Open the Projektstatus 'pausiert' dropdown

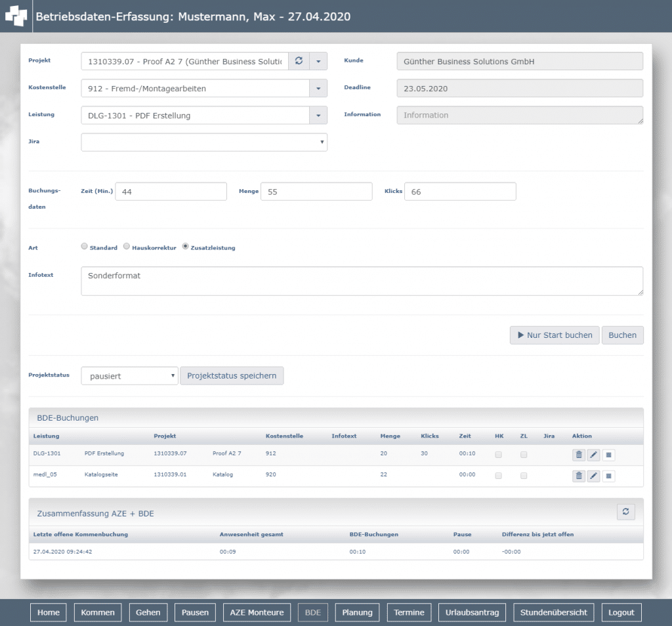[129, 376]
